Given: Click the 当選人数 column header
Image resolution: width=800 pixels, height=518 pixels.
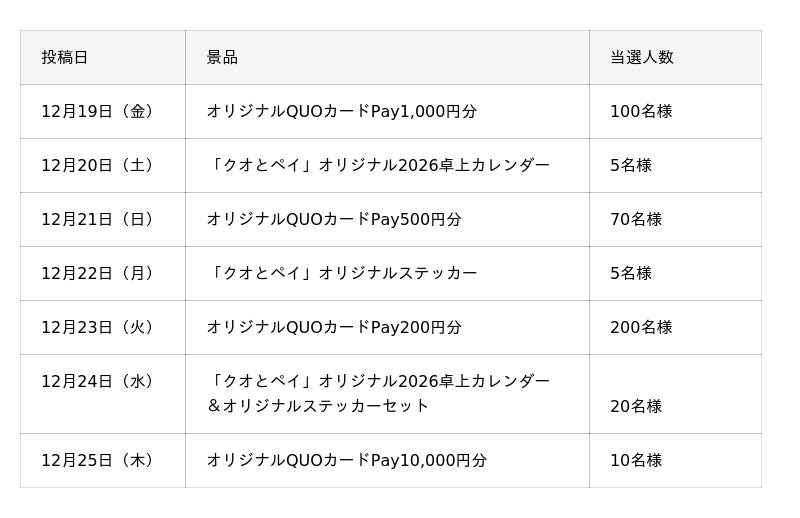Looking at the screenshot, I should tap(641, 57).
